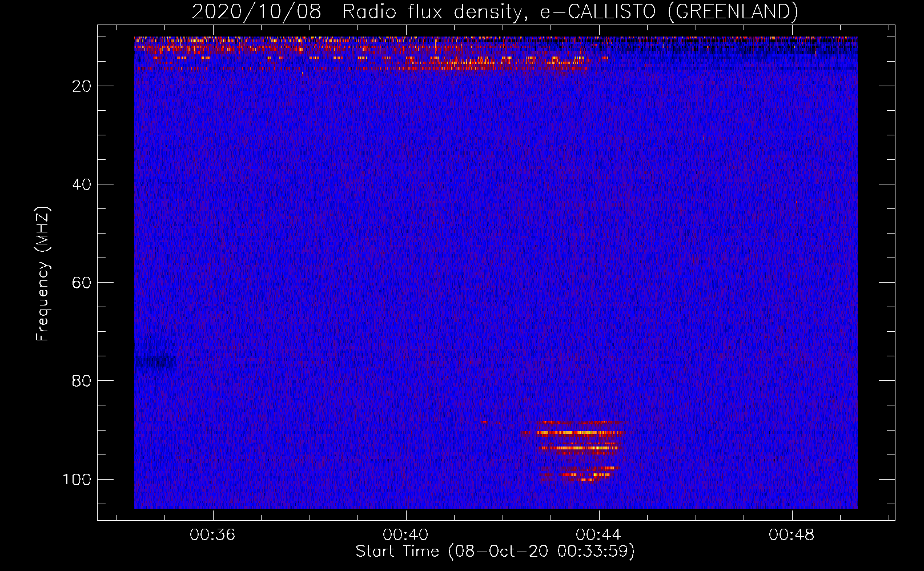924x571 pixels.
Task: Click the 00:44 time tick label
Action: tap(598, 535)
